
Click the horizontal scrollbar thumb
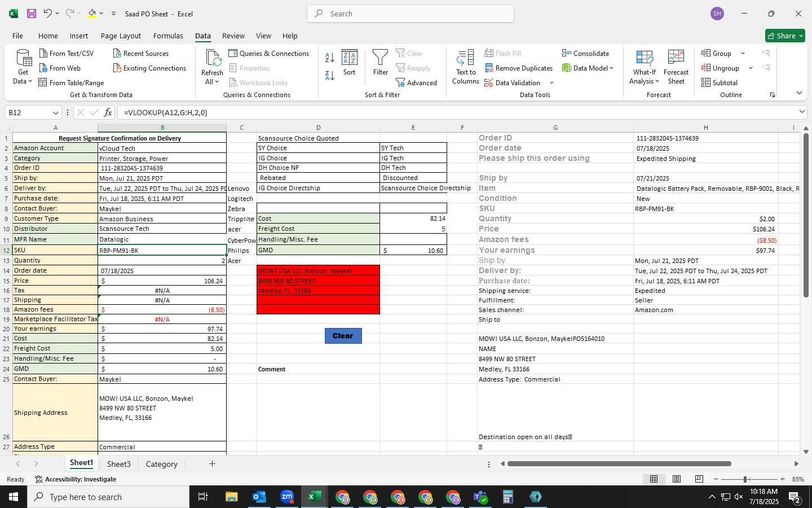(619, 464)
